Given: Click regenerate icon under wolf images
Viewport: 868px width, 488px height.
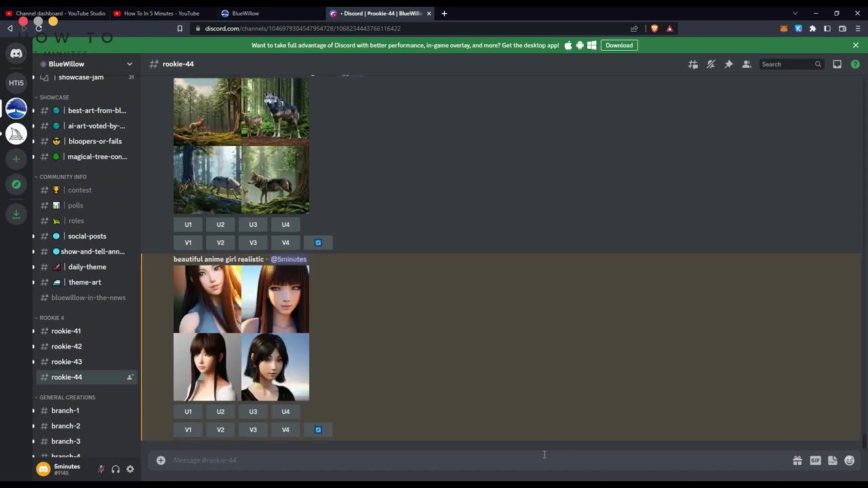Looking at the screenshot, I should tap(318, 243).
